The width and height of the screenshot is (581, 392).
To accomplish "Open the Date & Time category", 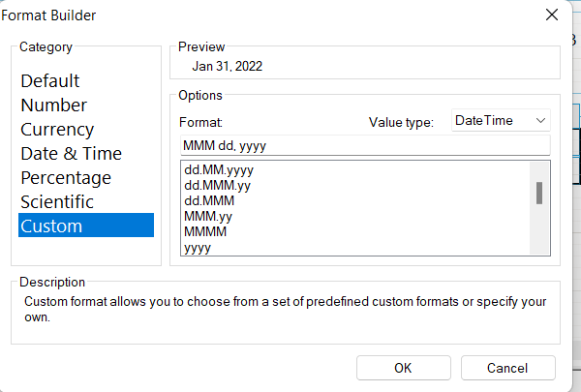I will tap(72, 154).
